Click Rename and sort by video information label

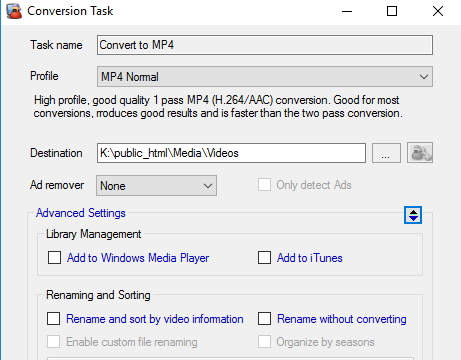(155, 319)
